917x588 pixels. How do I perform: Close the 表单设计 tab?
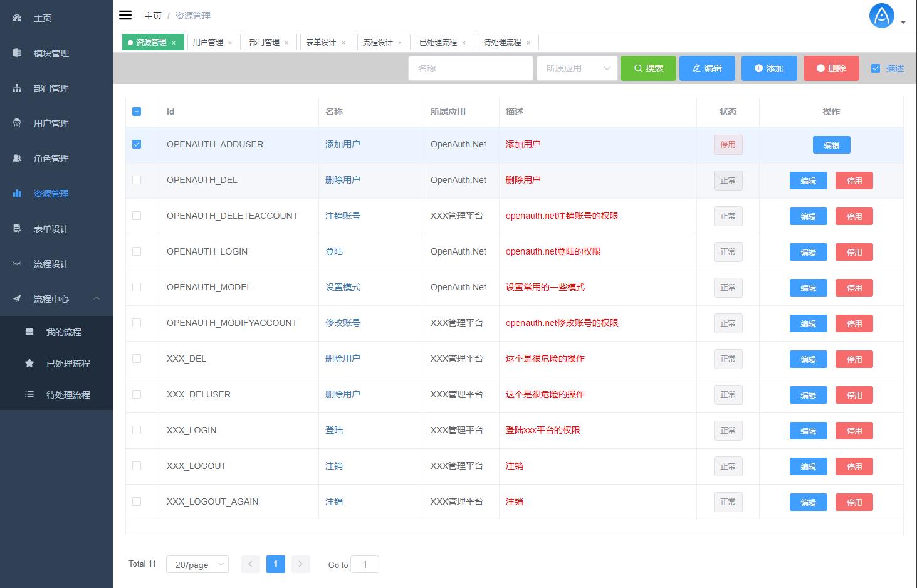(343, 43)
